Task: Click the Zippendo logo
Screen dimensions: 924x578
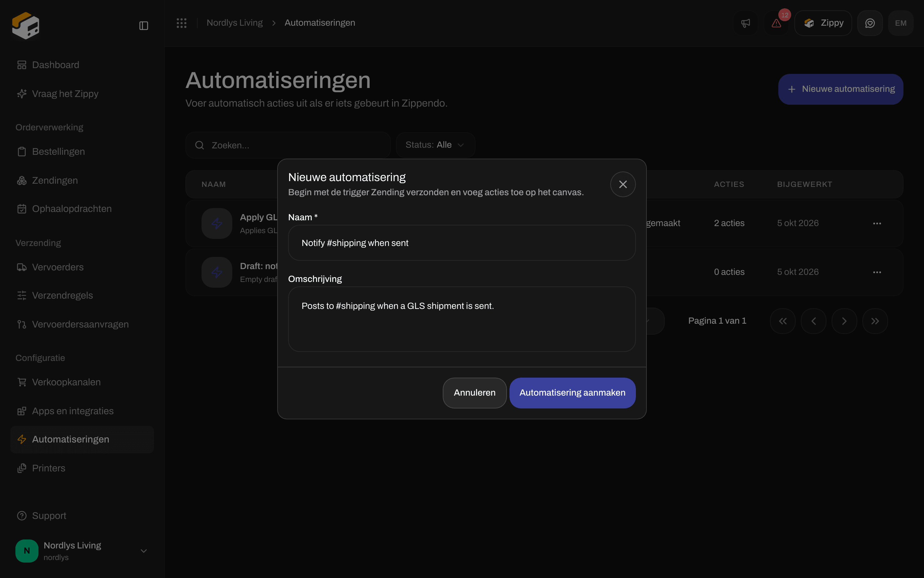Action: click(26, 26)
